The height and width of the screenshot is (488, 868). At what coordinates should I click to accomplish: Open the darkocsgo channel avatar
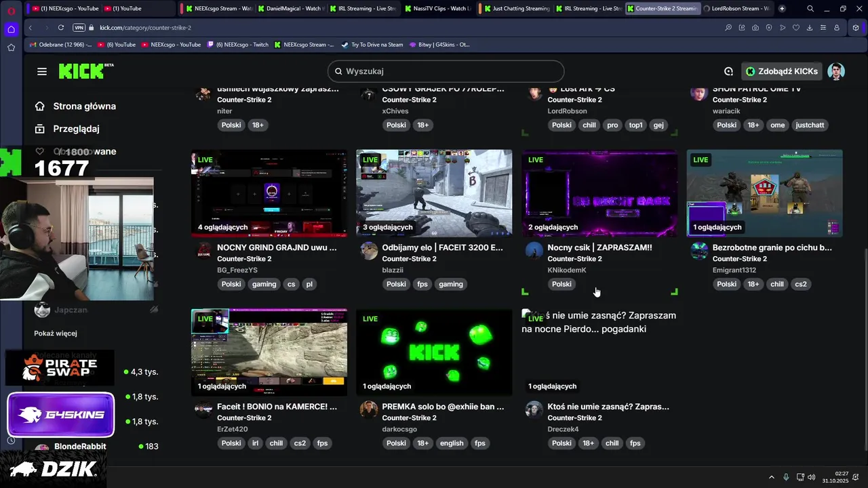(369, 409)
